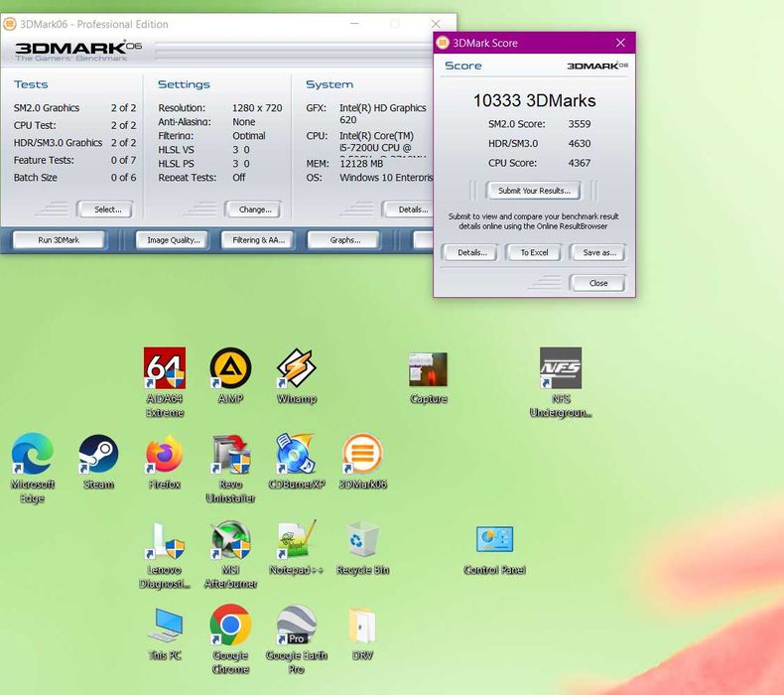
Task: Click Change under Settings
Action: [255, 209]
